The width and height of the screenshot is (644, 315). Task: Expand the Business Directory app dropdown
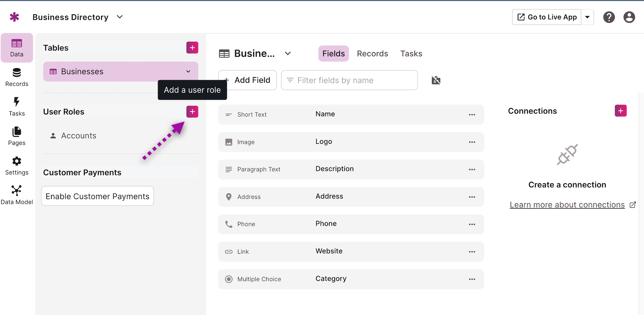[120, 17]
